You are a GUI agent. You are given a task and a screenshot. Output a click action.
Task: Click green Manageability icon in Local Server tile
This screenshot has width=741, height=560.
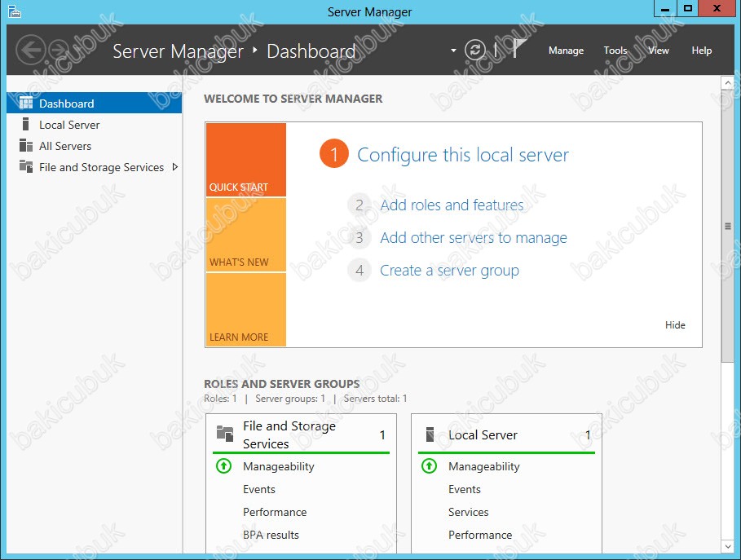[429, 466]
